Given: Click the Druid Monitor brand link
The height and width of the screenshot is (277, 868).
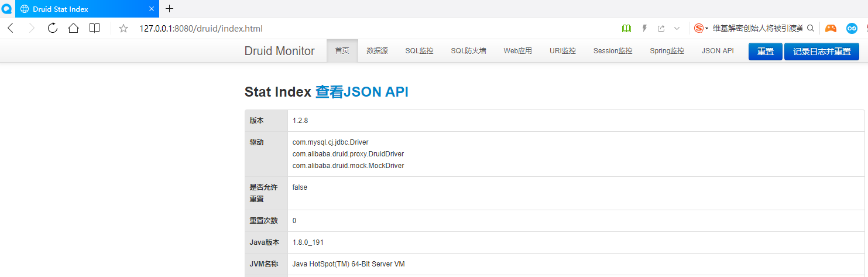Looking at the screenshot, I should pyautogui.click(x=279, y=51).
